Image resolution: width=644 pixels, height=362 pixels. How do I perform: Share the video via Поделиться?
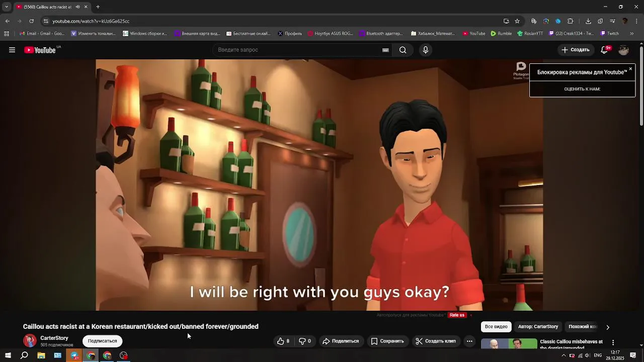coord(341,341)
